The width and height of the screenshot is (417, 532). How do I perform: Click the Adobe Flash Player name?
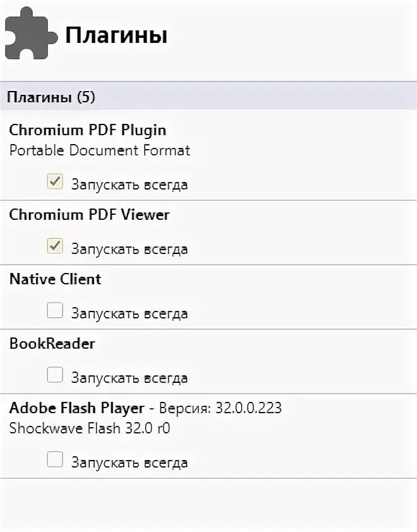tap(77, 408)
